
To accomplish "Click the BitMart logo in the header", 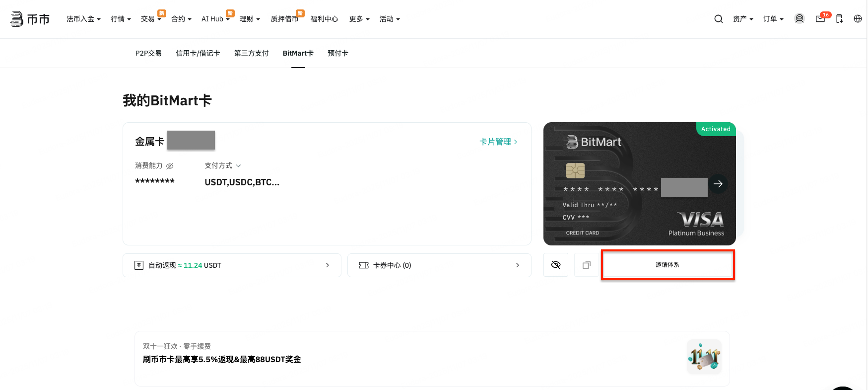I will 30,19.
